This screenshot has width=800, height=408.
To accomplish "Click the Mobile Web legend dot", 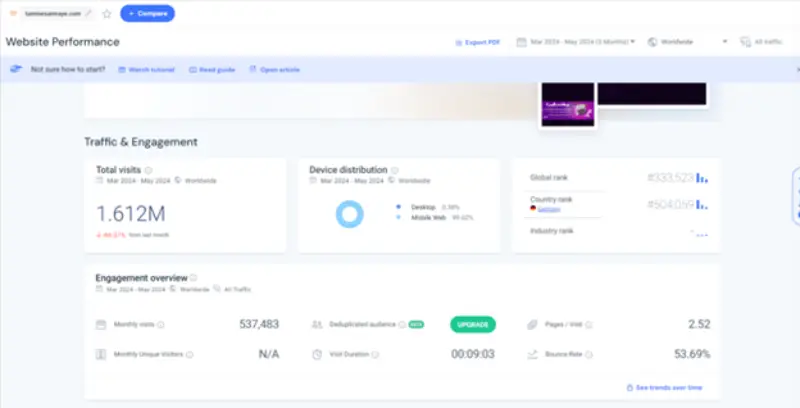I will [x=398, y=218].
